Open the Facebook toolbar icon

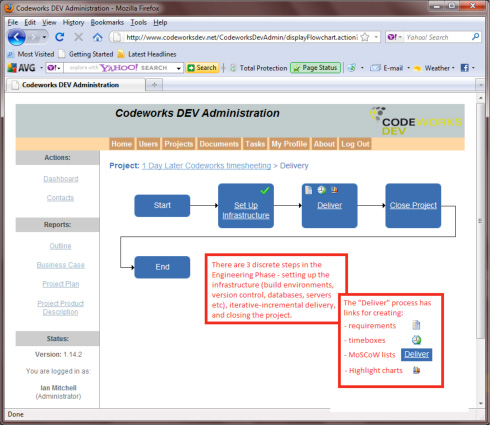click(x=464, y=68)
